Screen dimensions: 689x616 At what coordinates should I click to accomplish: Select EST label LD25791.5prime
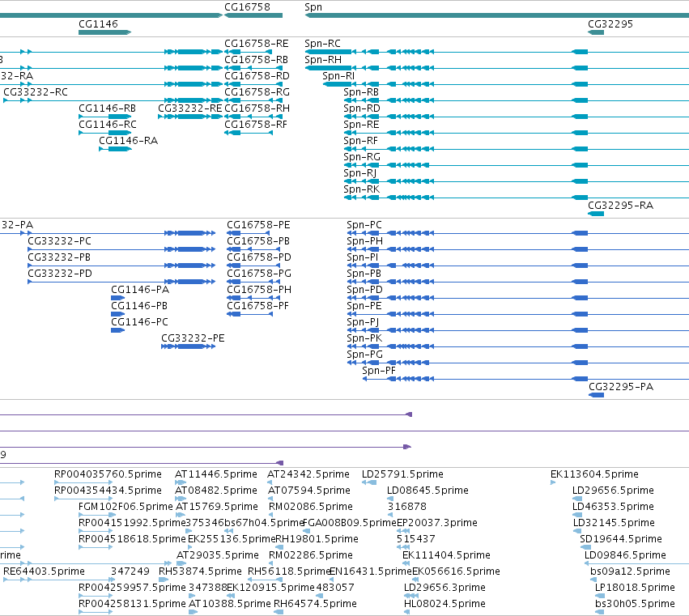pyautogui.click(x=402, y=474)
